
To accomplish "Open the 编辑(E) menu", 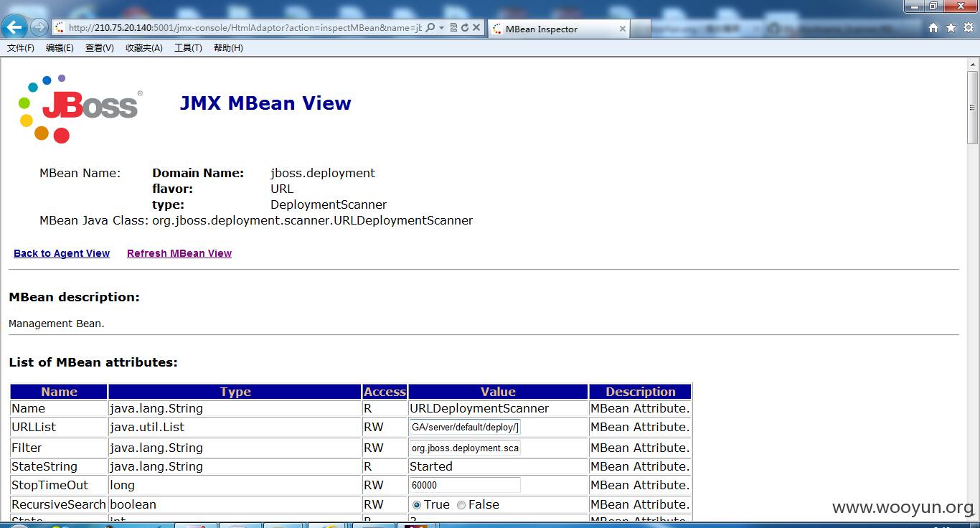I will 60,48.
